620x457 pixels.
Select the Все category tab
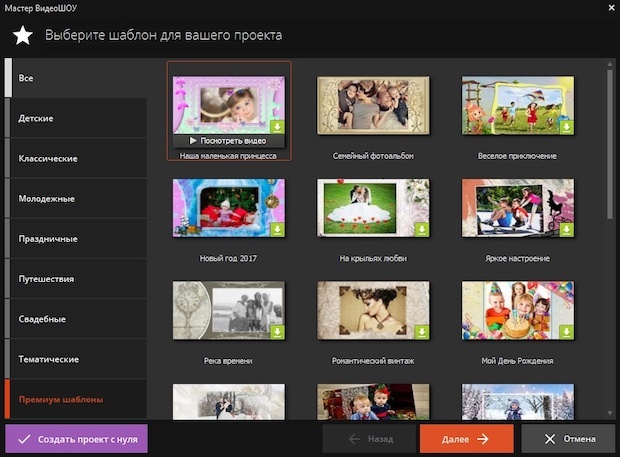point(76,78)
